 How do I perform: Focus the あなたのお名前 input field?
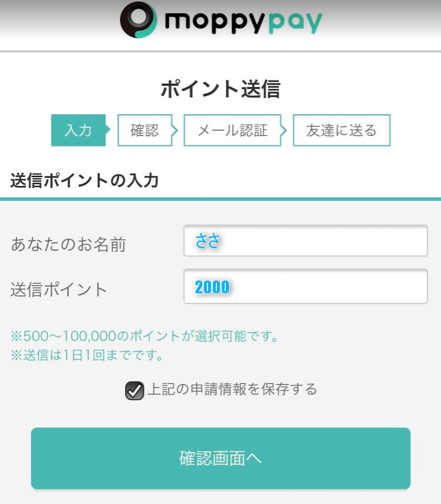pos(305,241)
